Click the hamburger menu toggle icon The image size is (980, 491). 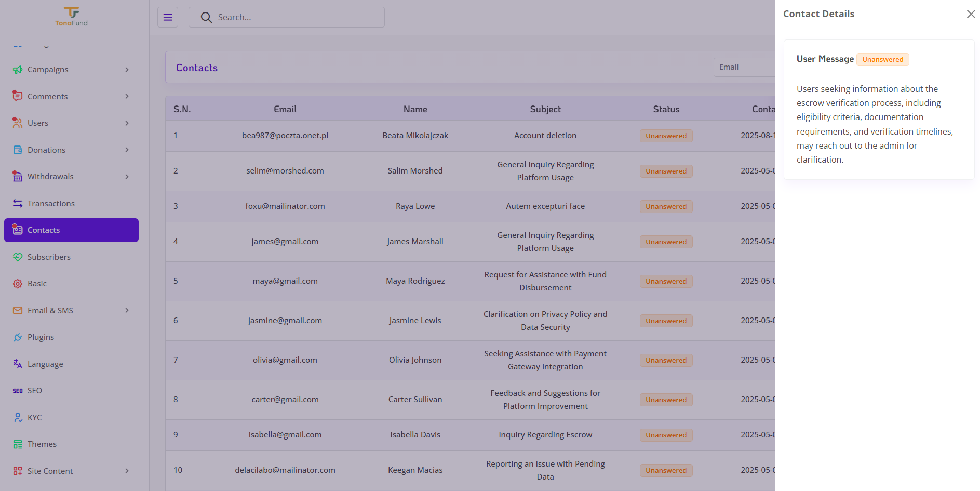point(168,17)
